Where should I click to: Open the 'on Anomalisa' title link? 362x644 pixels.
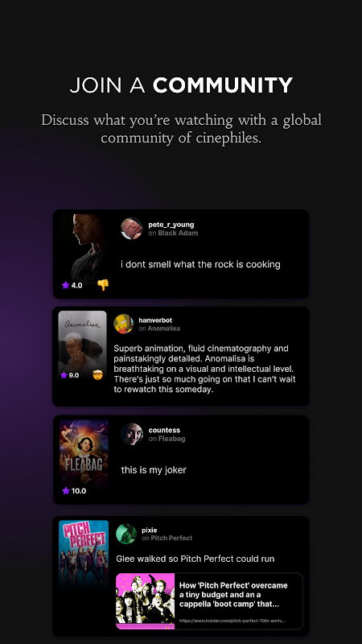point(159,328)
